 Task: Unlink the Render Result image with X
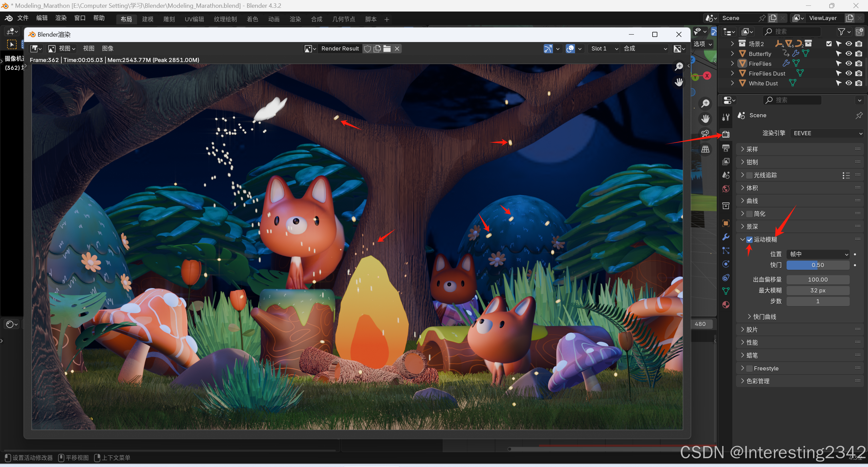397,48
